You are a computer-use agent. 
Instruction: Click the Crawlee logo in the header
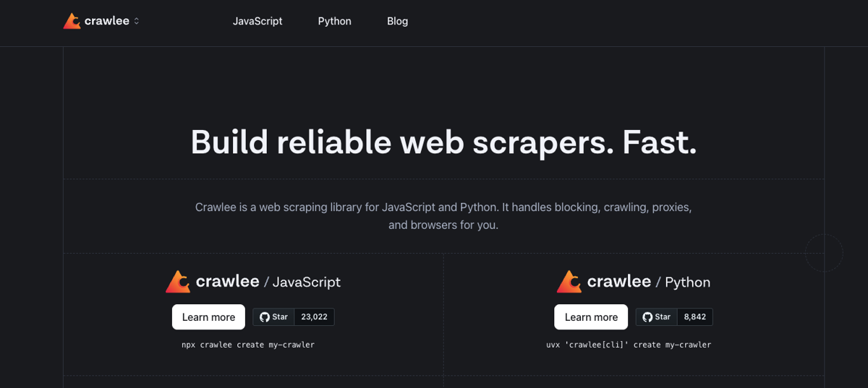coord(96,21)
